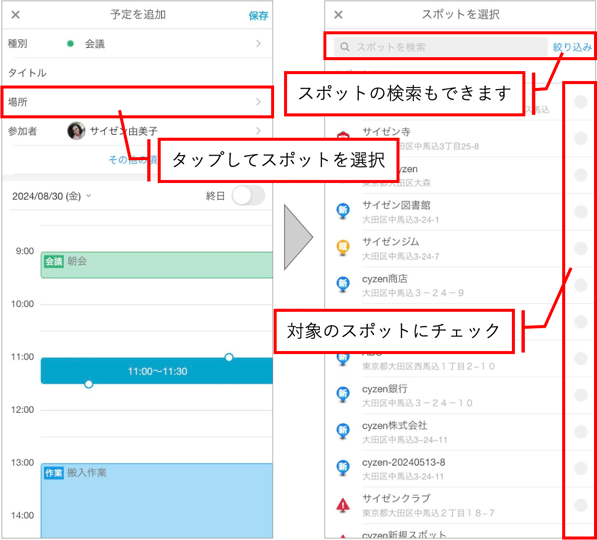Click the red warning icon for サイゼンクラブ

coord(343,505)
